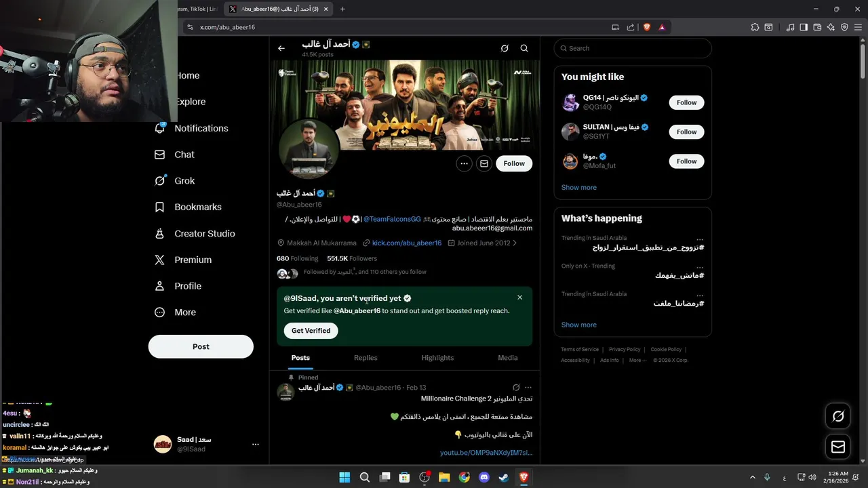The width and height of the screenshot is (868, 488).
Task: Open the profile banner image
Action: (405, 104)
